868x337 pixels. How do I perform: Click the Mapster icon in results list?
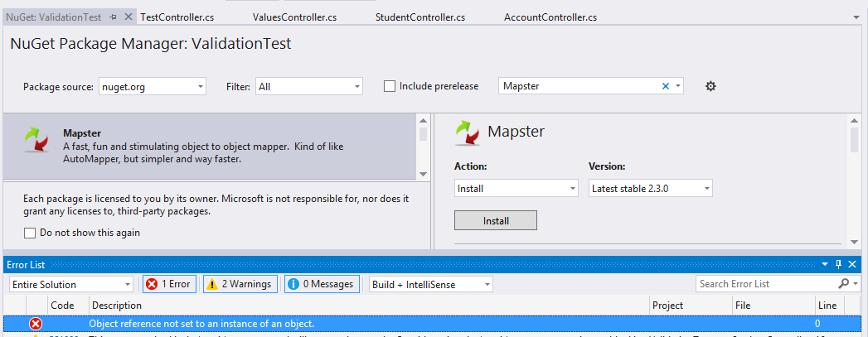37,140
